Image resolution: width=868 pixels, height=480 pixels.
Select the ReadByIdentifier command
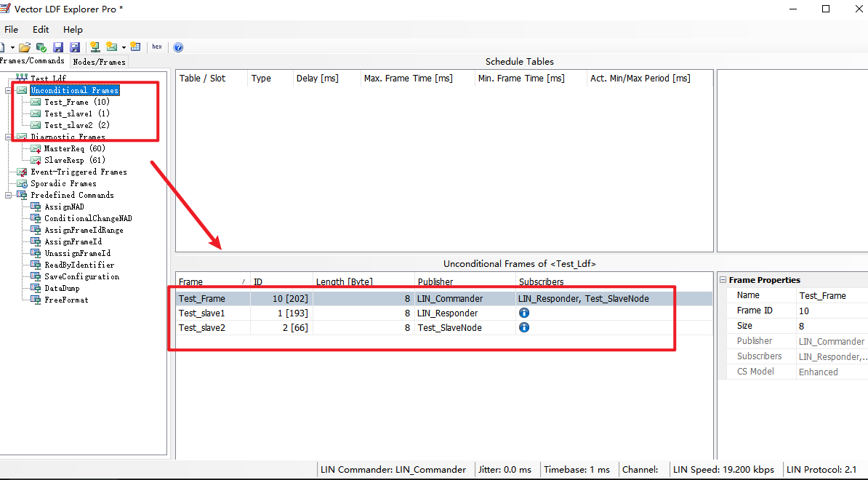pyautogui.click(x=79, y=265)
